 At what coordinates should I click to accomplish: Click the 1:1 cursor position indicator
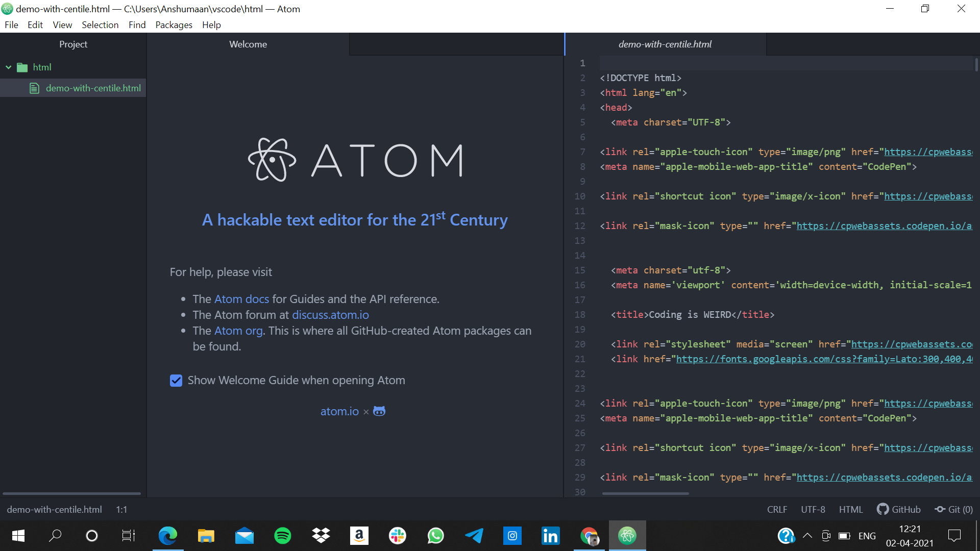click(121, 509)
